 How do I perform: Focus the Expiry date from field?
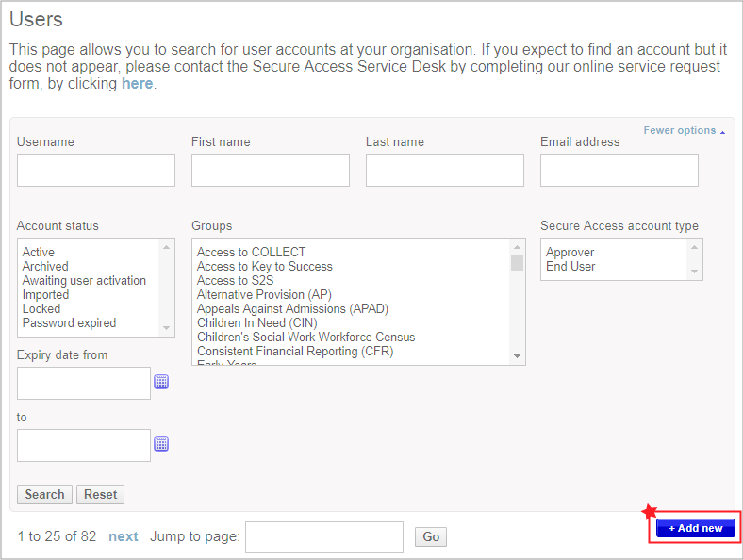[84, 383]
